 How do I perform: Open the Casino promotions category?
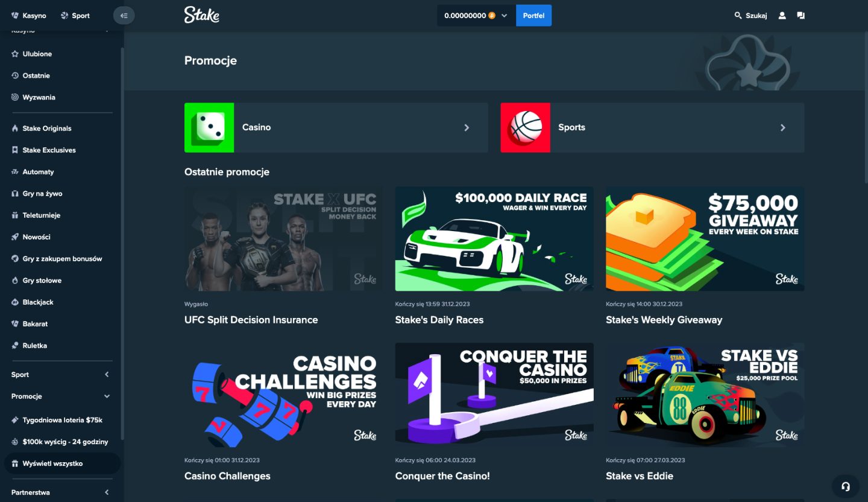click(336, 127)
